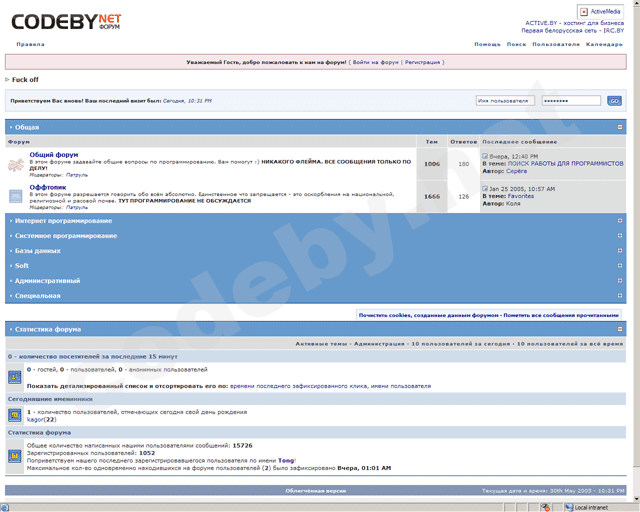The image size is (640, 512).
Task: Open 10 пользователей за сегодня link
Action: pyautogui.click(x=461, y=344)
